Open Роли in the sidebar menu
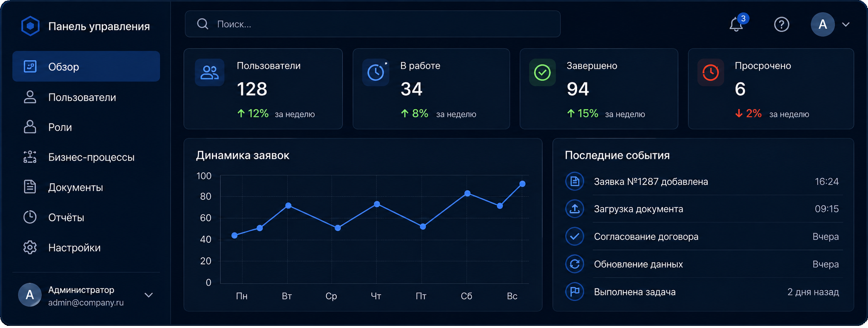 [x=86, y=127]
